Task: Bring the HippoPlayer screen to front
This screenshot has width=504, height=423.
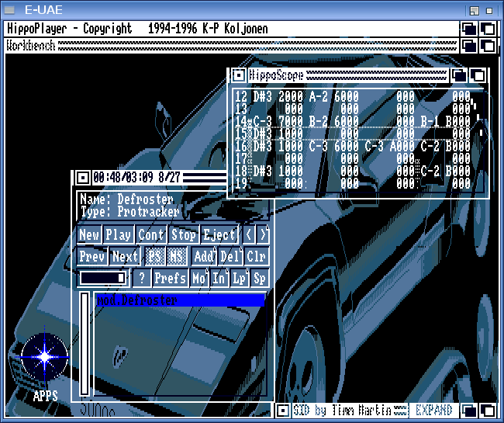Action: [x=488, y=29]
